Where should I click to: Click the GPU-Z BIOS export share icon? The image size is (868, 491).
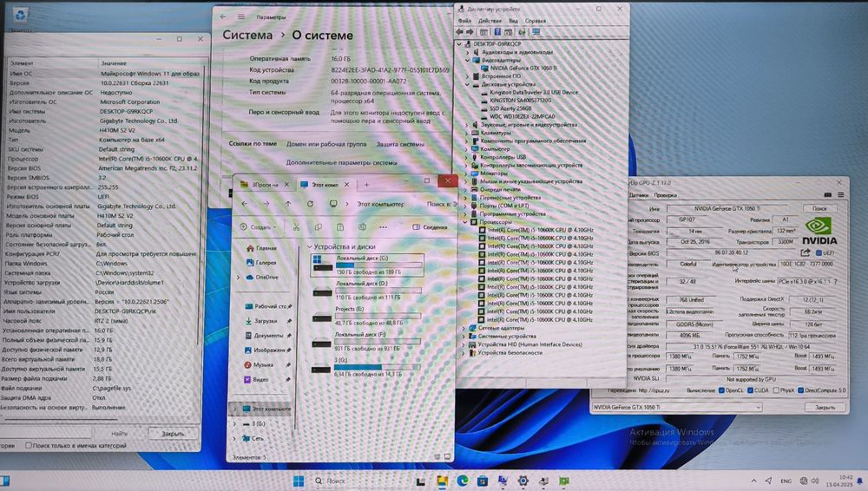[x=806, y=252]
